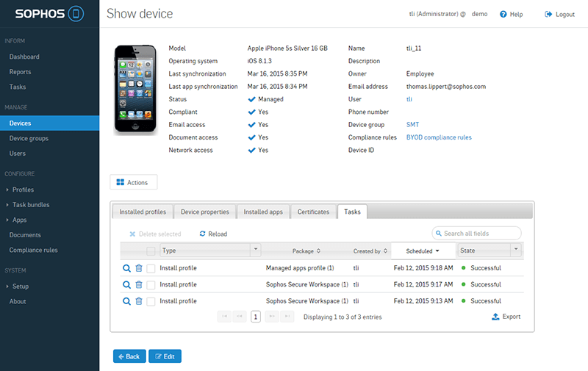Switch to the Installed apps tab
This screenshot has height=371, width=588.
coord(263,212)
